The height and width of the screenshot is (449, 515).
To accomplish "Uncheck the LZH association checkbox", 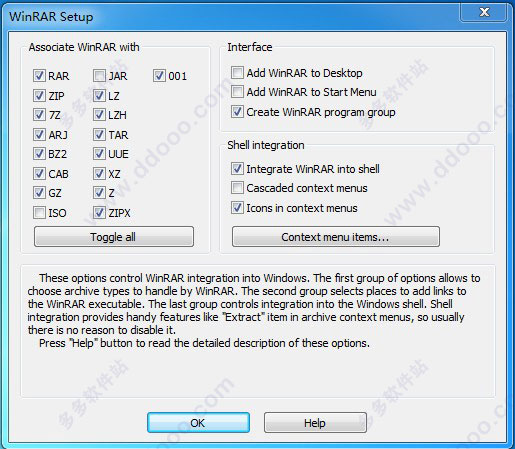I will coord(99,115).
